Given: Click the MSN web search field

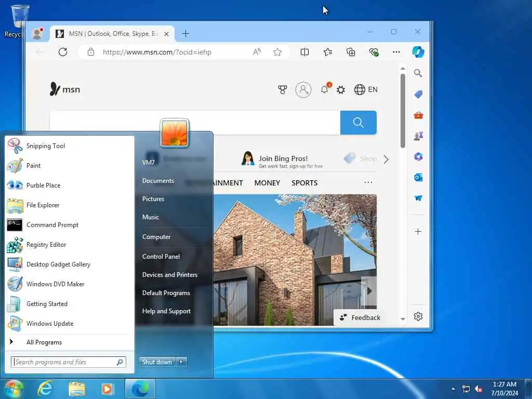Looking at the screenshot, I should click(x=194, y=123).
